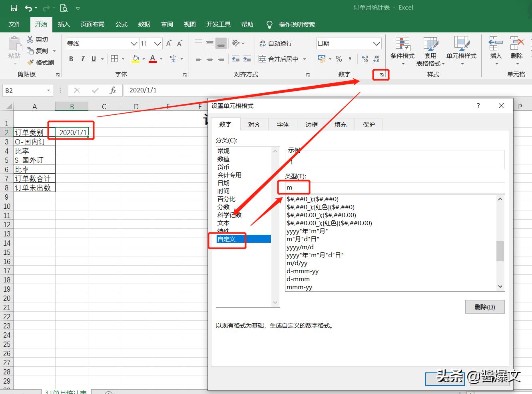Open Name Box dropdown arrow
This screenshot has width=532, height=394.
pyautogui.click(x=48, y=90)
